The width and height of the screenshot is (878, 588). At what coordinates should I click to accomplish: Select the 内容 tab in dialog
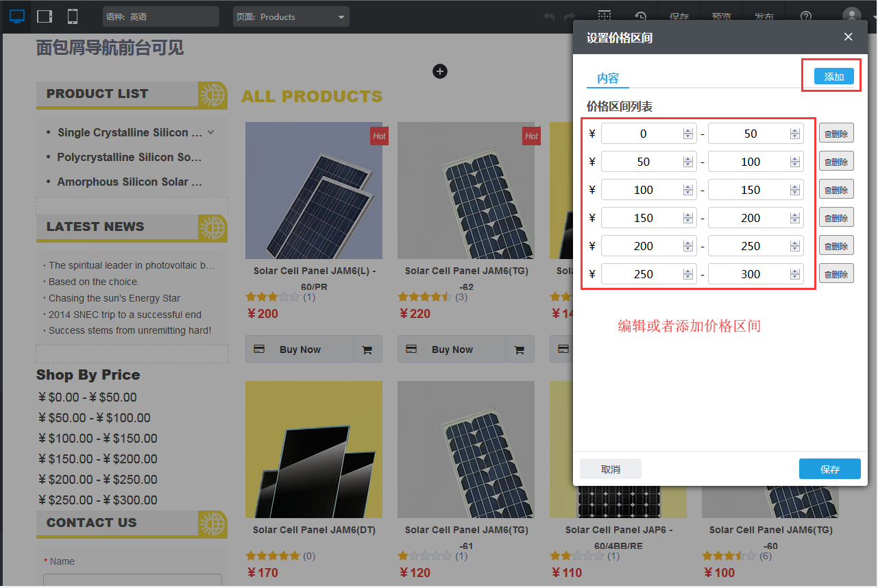pyautogui.click(x=607, y=78)
